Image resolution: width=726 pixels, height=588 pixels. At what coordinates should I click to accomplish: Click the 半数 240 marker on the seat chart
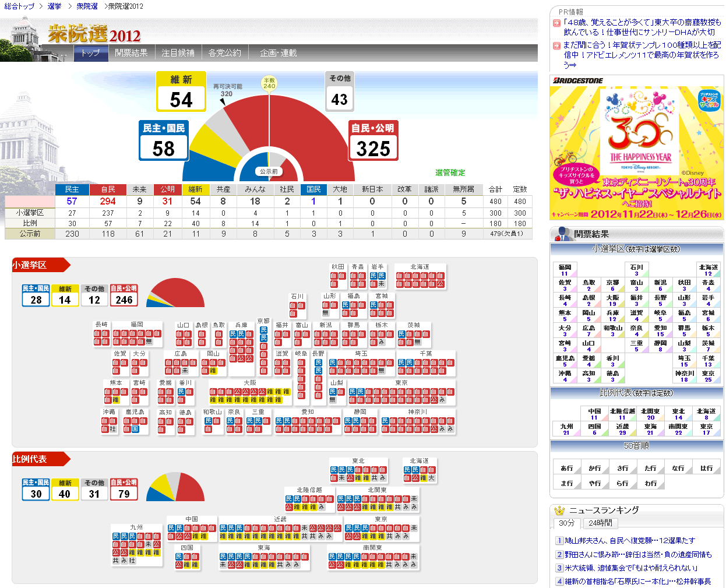pos(269,83)
